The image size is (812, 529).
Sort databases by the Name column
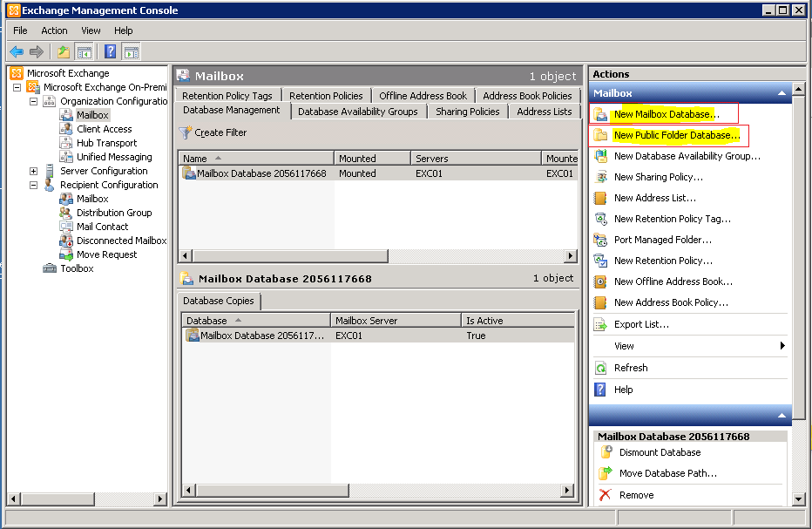pyautogui.click(x=256, y=159)
